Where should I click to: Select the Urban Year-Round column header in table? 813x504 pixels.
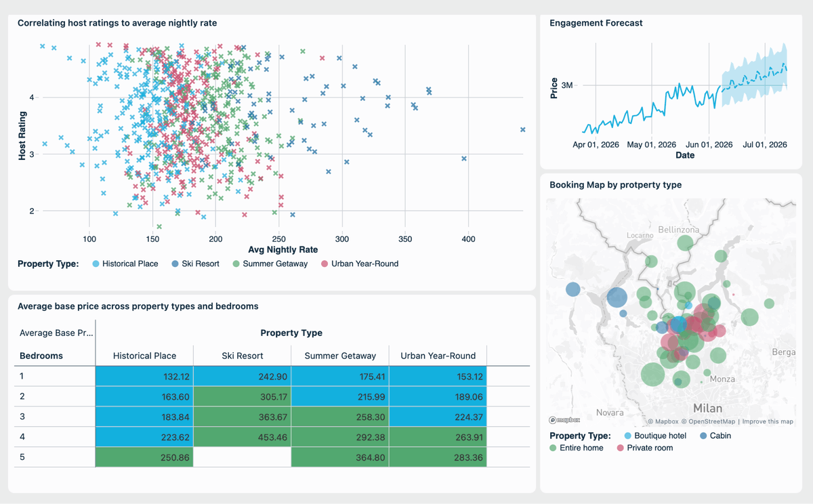(438, 356)
